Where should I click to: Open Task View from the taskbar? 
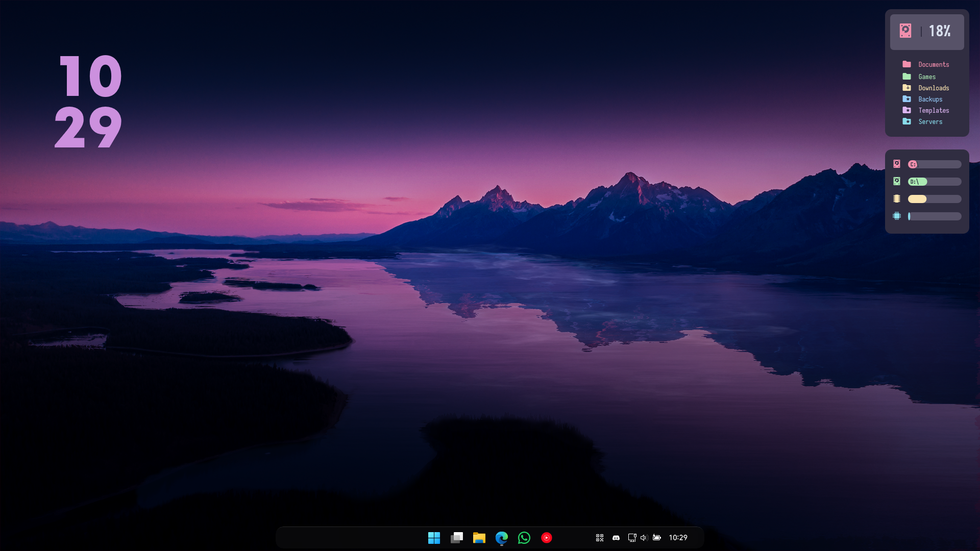[457, 538]
